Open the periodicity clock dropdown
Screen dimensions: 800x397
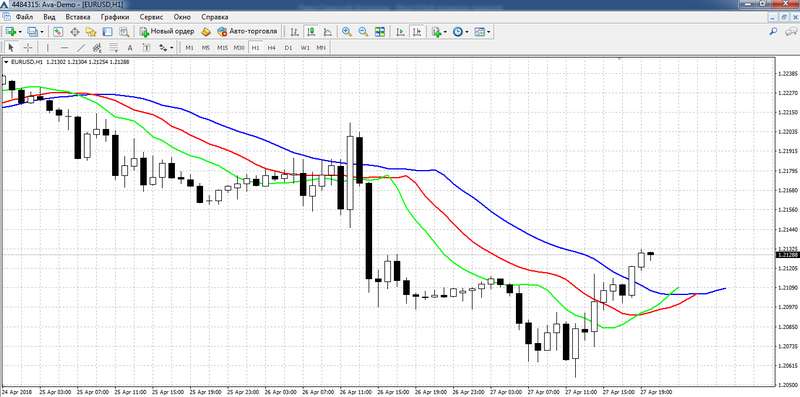pos(466,32)
